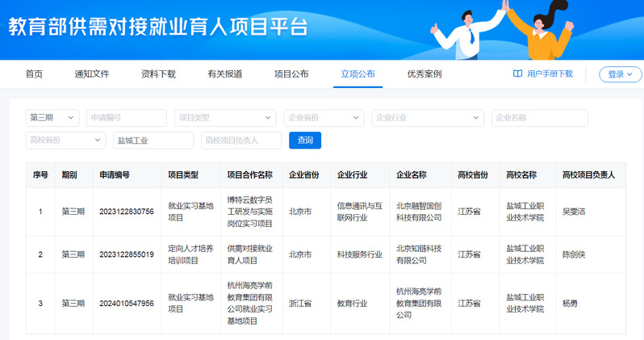Expand the 第三期 period dropdown
The width and height of the screenshot is (644, 340).
click(53, 118)
